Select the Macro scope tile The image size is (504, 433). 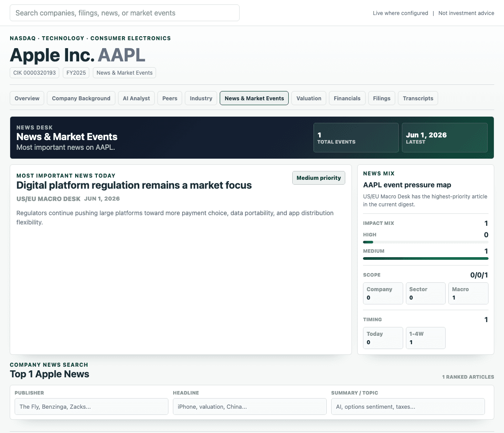coord(468,293)
